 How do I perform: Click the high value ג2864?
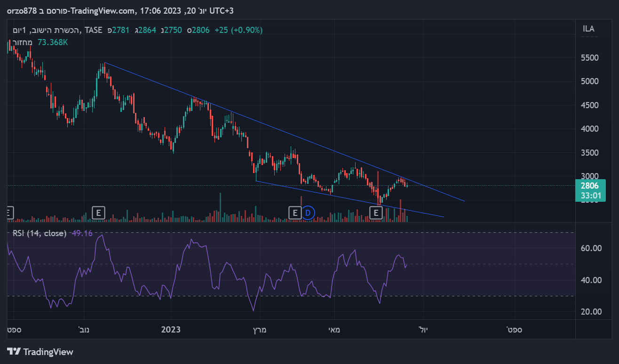(145, 30)
